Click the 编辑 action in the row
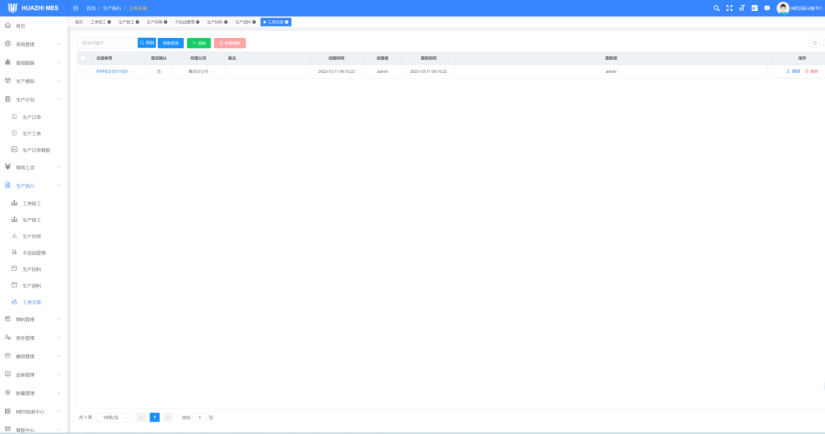 point(793,71)
